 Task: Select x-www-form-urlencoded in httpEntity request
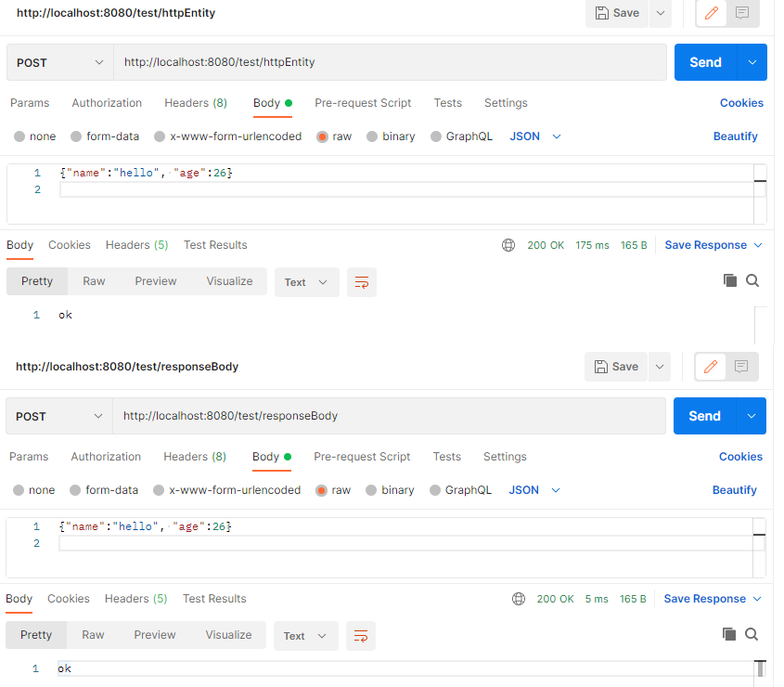pyautogui.click(x=160, y=136)
